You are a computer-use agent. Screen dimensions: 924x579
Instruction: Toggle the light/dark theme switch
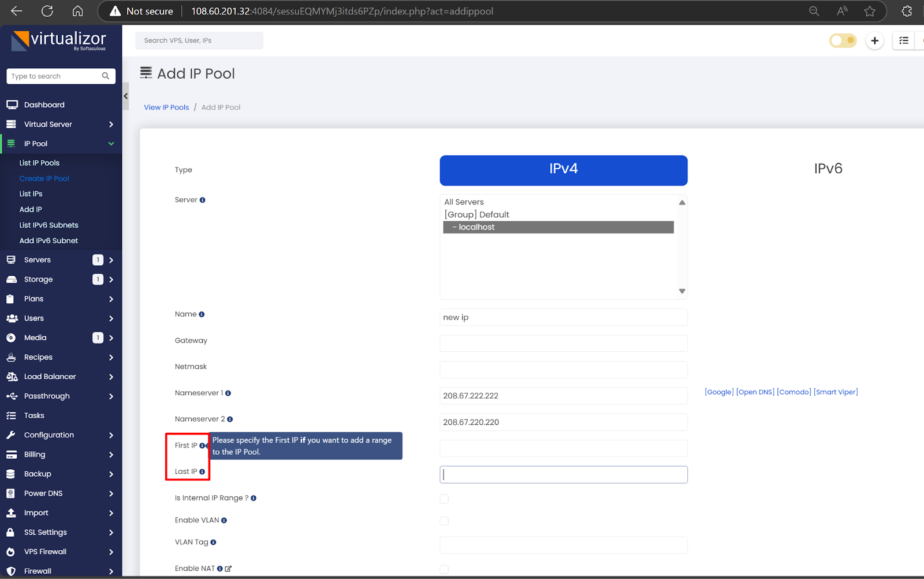843,40
